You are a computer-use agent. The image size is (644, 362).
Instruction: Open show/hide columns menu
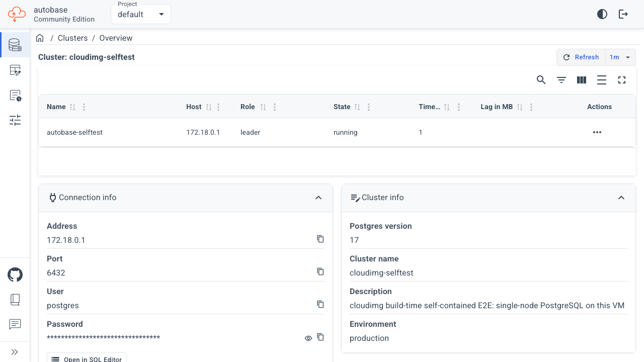click(x=582, y=80)
